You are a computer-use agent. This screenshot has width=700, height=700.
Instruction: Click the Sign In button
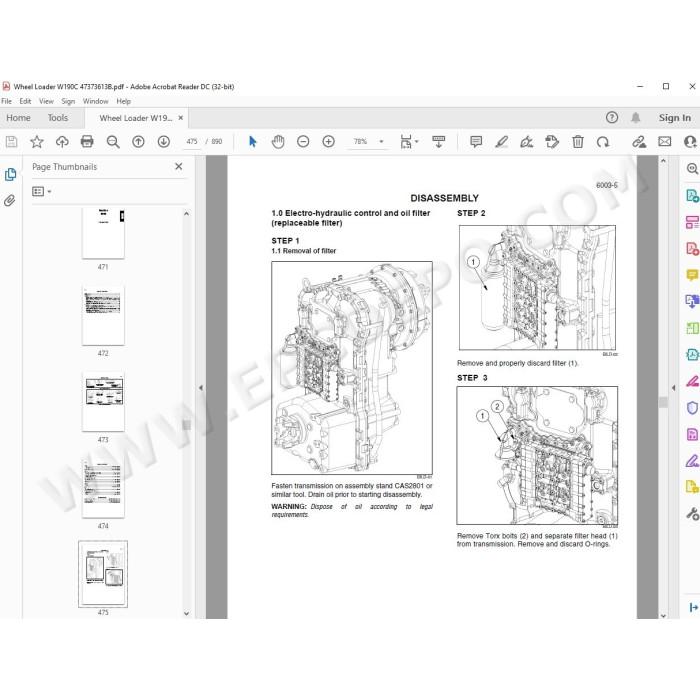click(675, 118)
